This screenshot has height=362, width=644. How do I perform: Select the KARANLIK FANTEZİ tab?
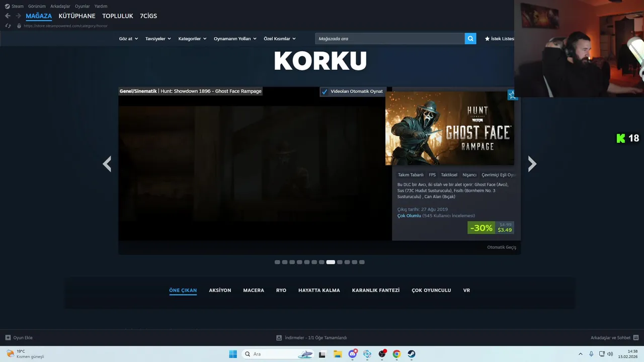tap(376, 290)
